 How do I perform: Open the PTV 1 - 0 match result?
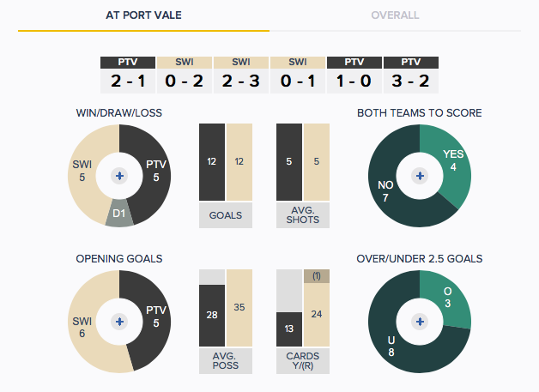coord(354,75)
